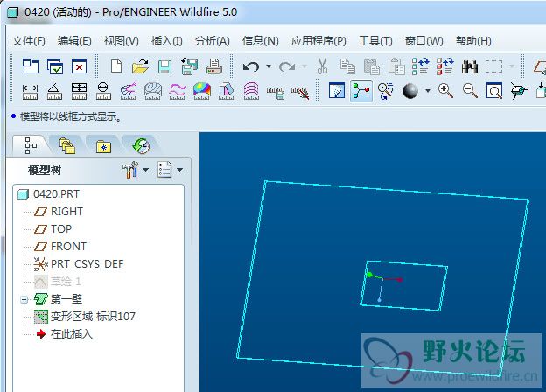Switch to the connections navigator tab
This screenshot has width=546, height=392.
tap(141, 145)
